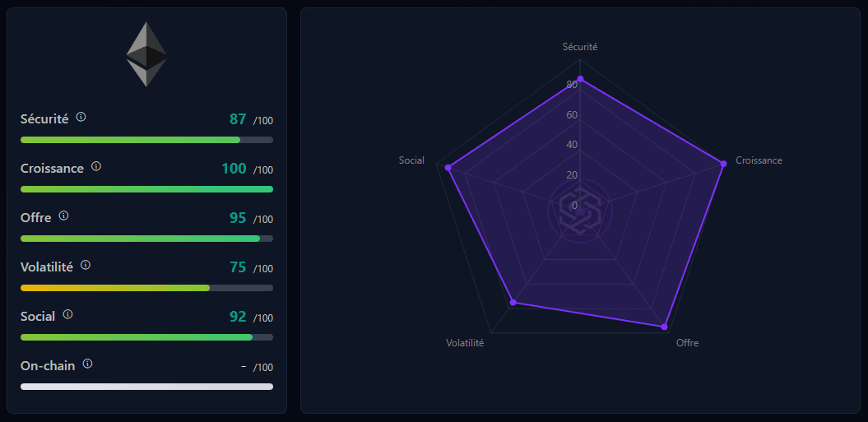Click the Offre data point on radar chart

tap(664, 327)
